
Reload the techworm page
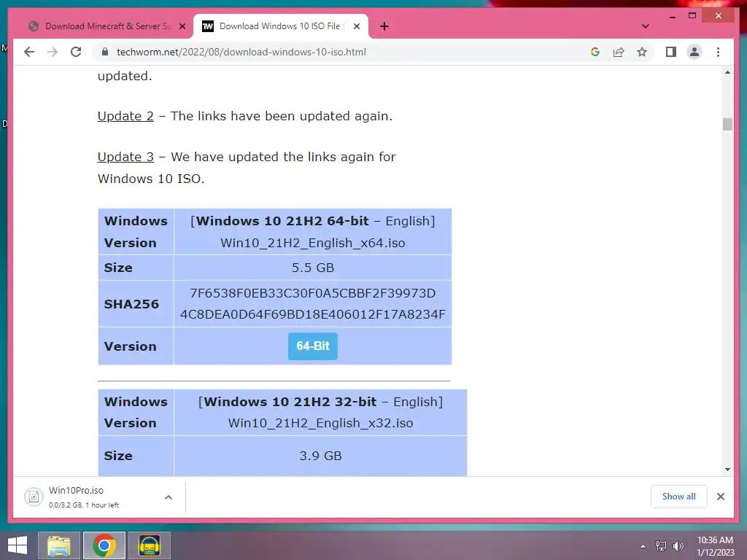(76, 52)
